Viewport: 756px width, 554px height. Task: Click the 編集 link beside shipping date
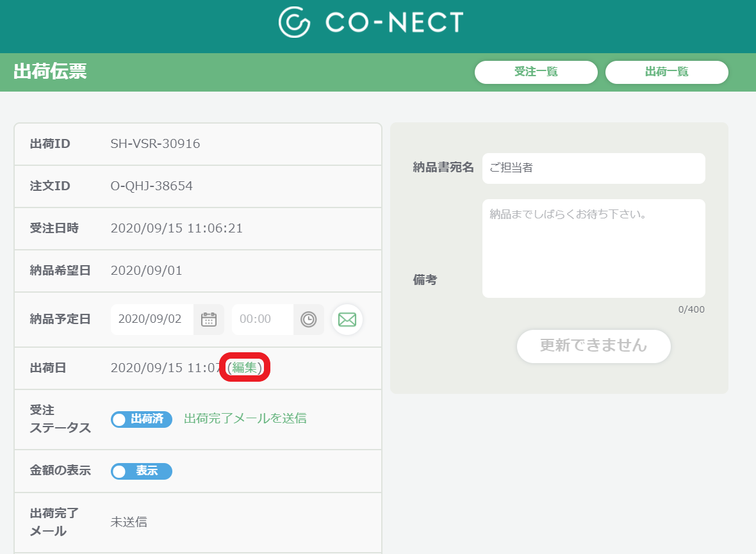point(245,368)
